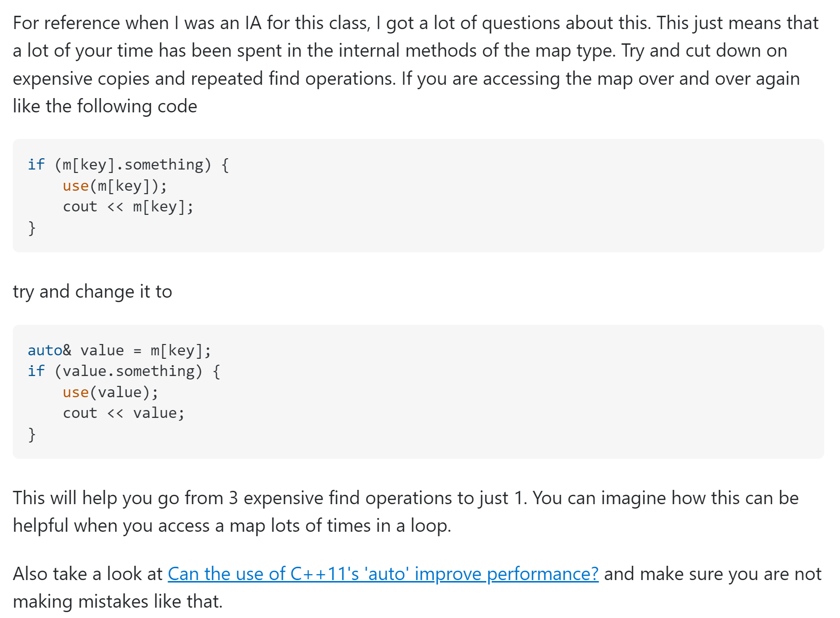Click the "Also take a look at" text
The width and height of the screenshot is (840, 618).
[x=88, y=574]
